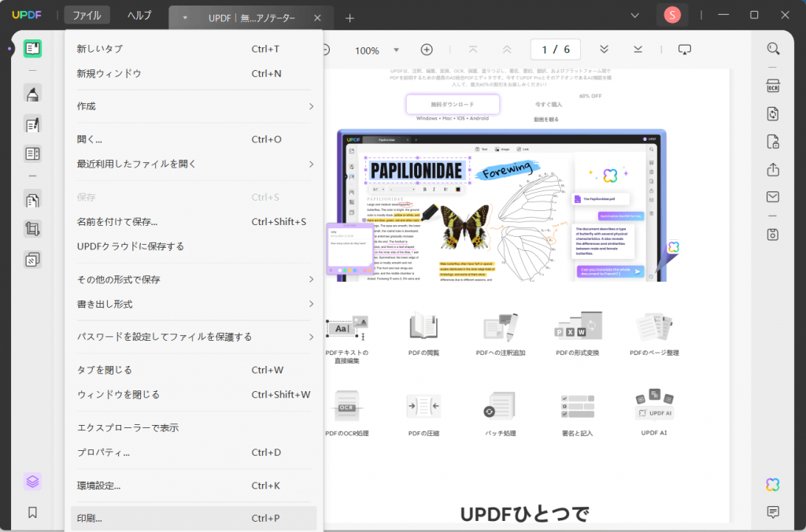Select エクスプローラーで表示
The width and height of the screenshot is (806, 532).
tap(194, 427)
